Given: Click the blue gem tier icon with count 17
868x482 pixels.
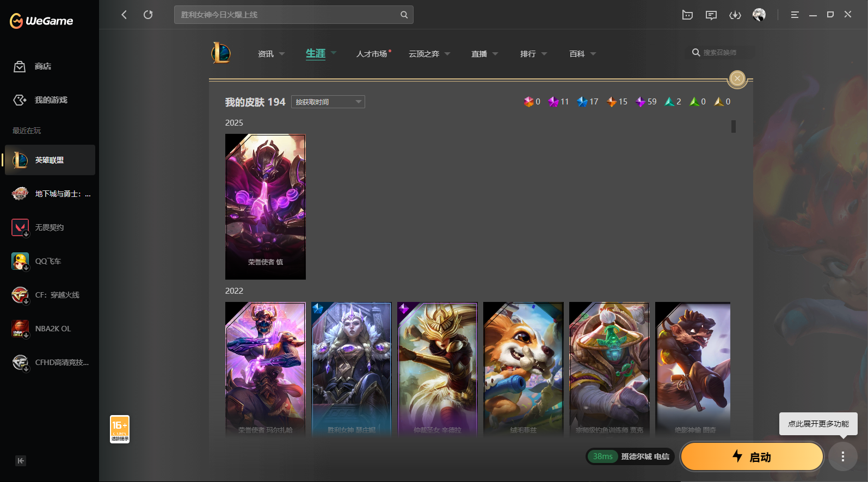Looking at the screenshot, I should pos(582,102).
